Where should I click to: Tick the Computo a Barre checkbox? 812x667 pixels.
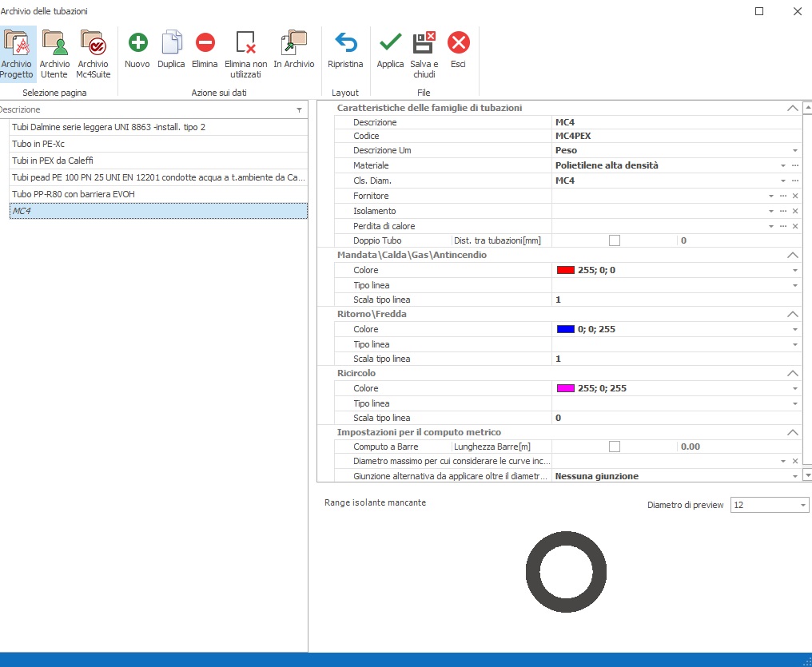[x=614, y=447]
